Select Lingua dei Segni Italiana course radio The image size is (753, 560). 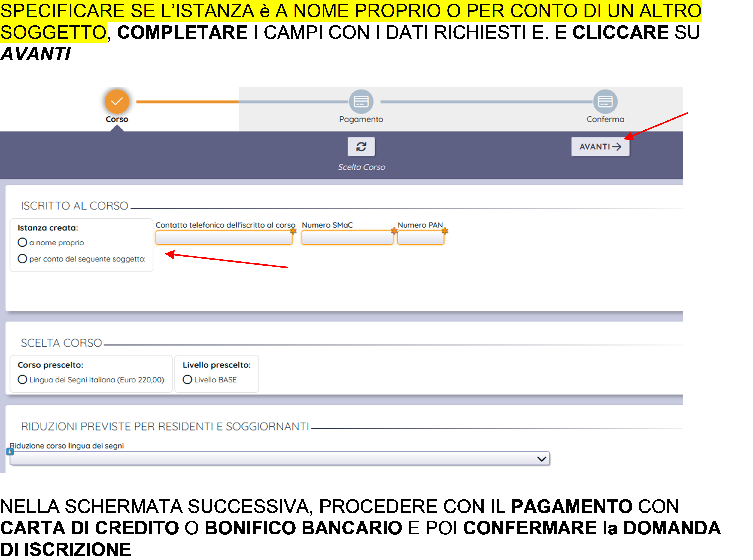pos(22,380)
